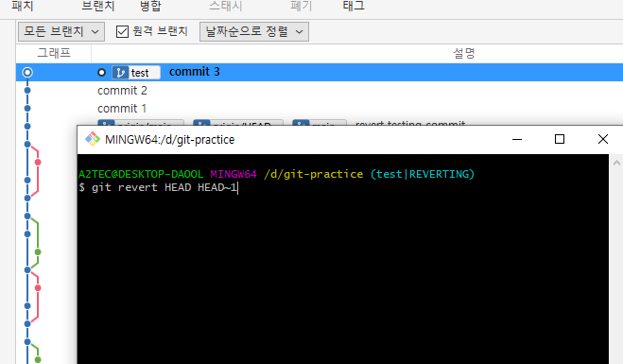The image size is (623, 364).
Task: Select the commit 2 row
Action: 320,91
